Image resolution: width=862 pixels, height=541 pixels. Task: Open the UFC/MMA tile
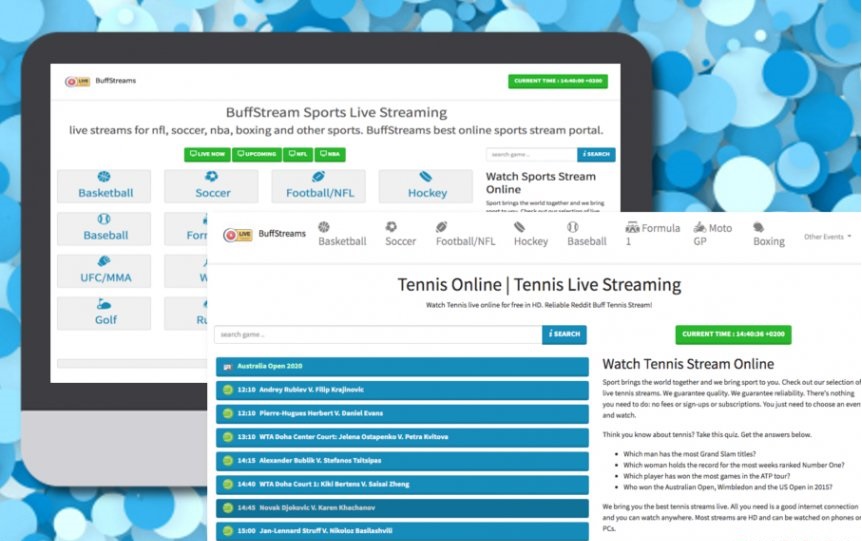tap(104, 270)
